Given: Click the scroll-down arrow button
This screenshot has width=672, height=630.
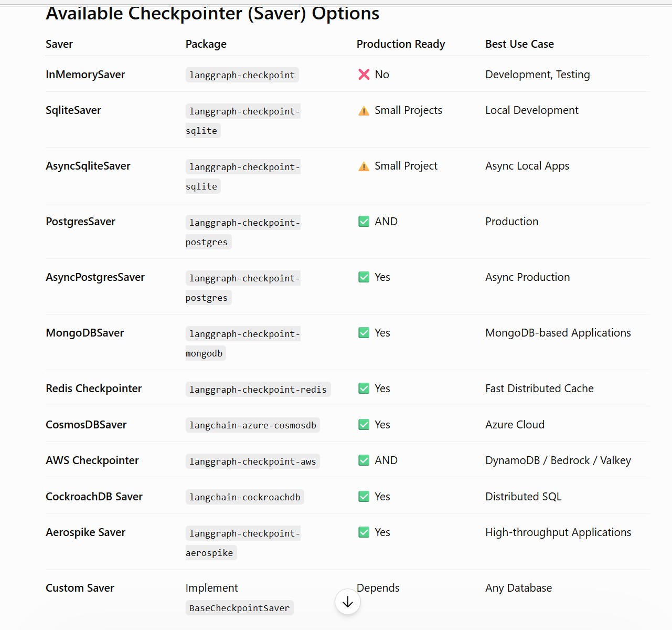Looking at the screenshot, I should tap(348, 602).
